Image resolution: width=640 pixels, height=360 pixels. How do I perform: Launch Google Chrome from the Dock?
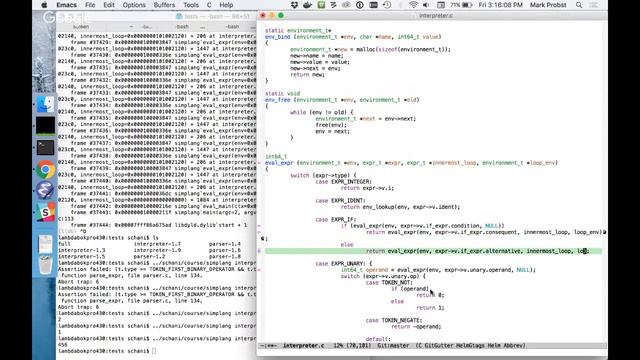pos(45,169)
